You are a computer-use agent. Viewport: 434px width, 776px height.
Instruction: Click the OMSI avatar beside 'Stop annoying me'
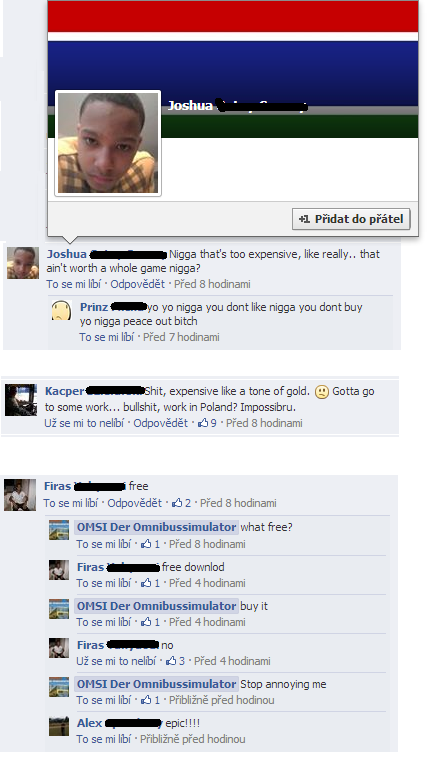(59, 687)
